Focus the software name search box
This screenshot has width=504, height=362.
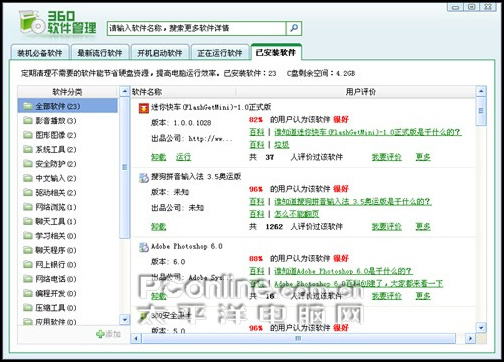197,28
